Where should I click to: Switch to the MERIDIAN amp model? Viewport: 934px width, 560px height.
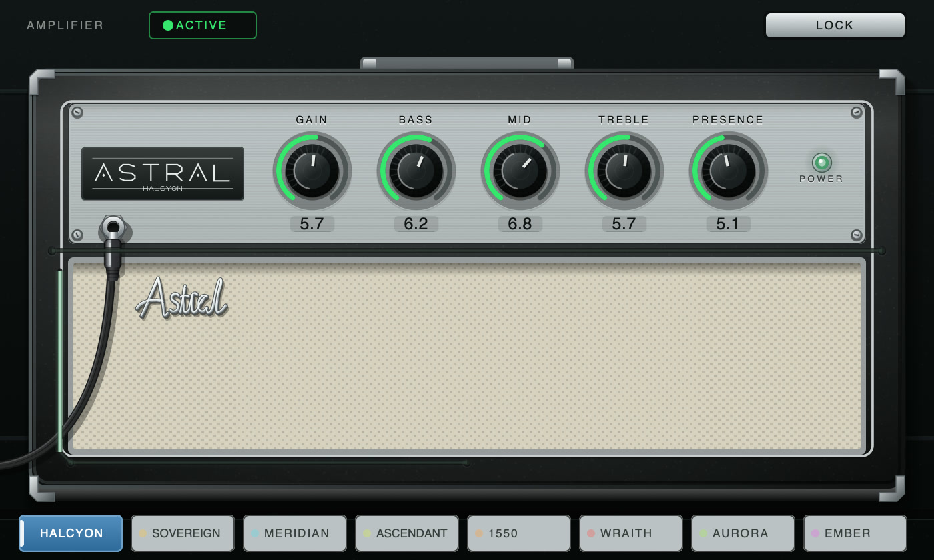pos(295,533)
